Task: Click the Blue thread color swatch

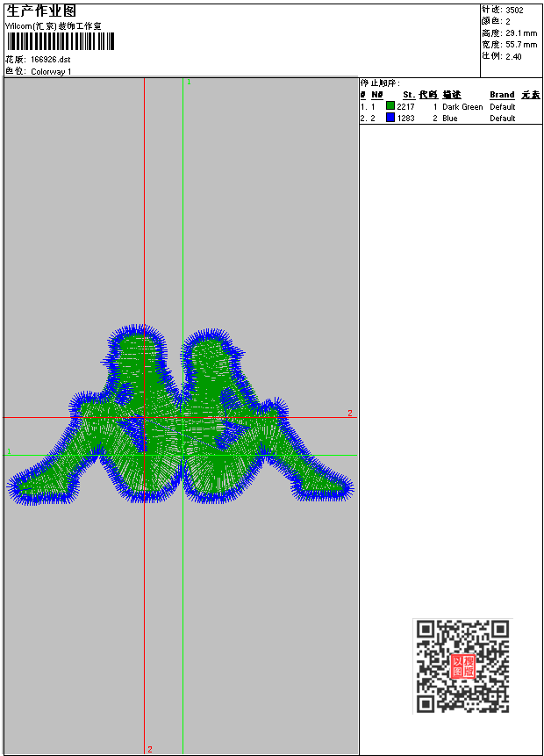Action: coord(390,118)
